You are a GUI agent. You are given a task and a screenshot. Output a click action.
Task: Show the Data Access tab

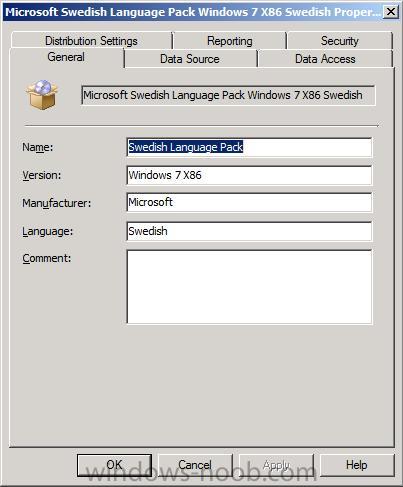(x=325, y=59)
